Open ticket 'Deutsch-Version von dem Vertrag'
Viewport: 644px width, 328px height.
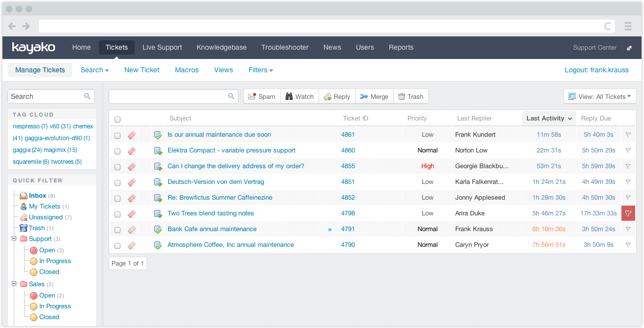click(216, 182)
